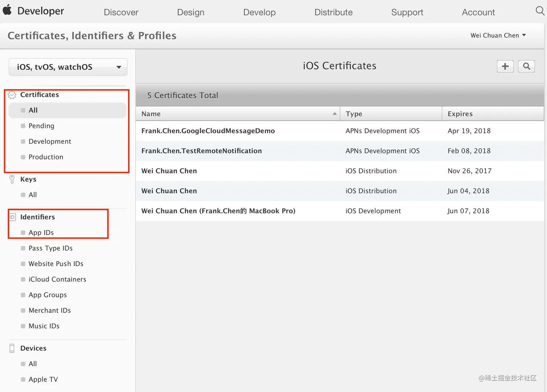
Task: Open the Develop menu
Action: click(x=259, y=12)
